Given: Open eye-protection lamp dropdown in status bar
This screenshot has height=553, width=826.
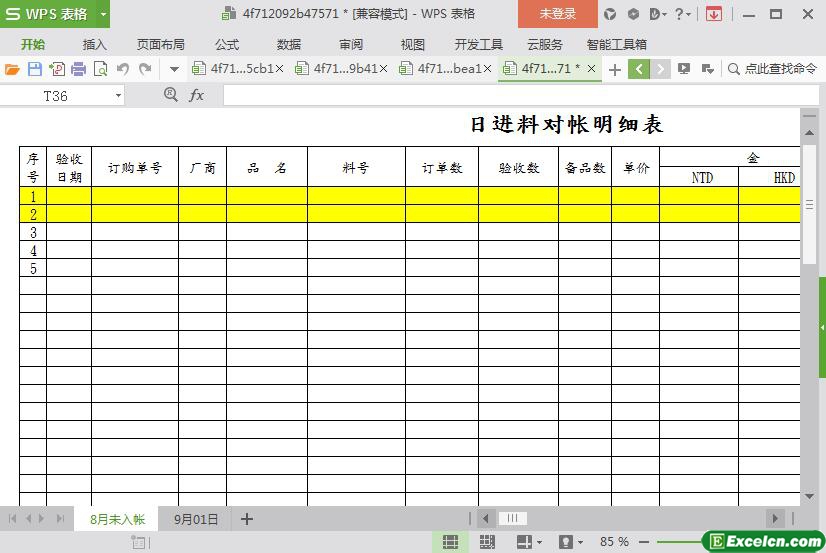Looking at the screenshot, I should tap(571, 542).
